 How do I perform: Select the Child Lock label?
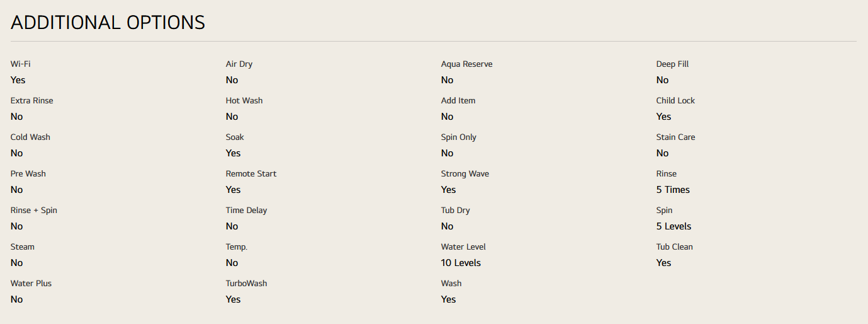tap(675, 101)
